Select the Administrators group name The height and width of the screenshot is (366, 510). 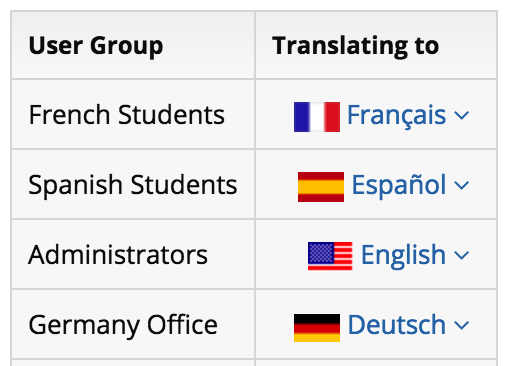118,255
